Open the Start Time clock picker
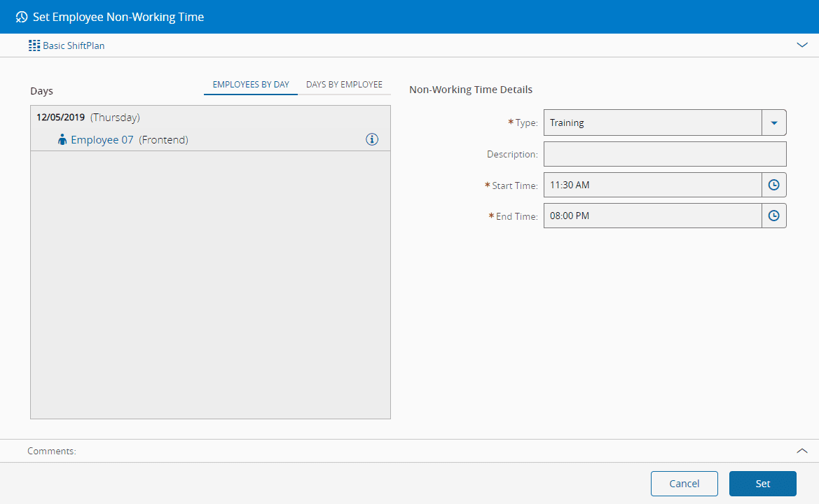 click(x=773, y=185)
